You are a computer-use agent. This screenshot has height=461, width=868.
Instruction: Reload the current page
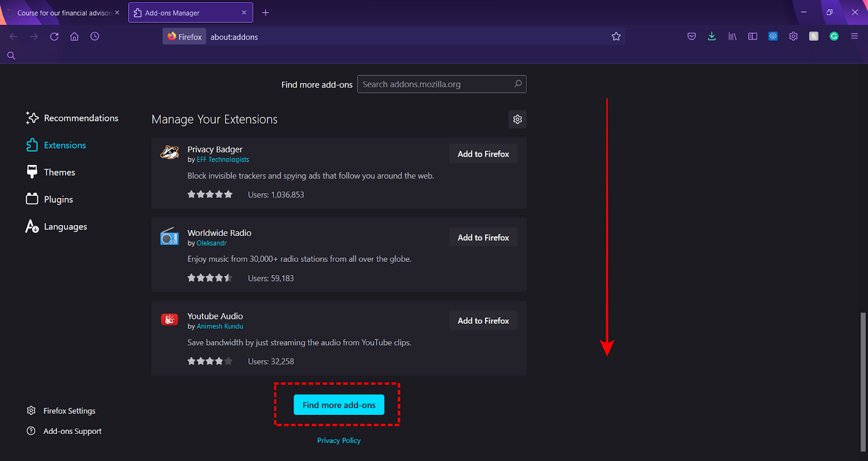point(54,36)
